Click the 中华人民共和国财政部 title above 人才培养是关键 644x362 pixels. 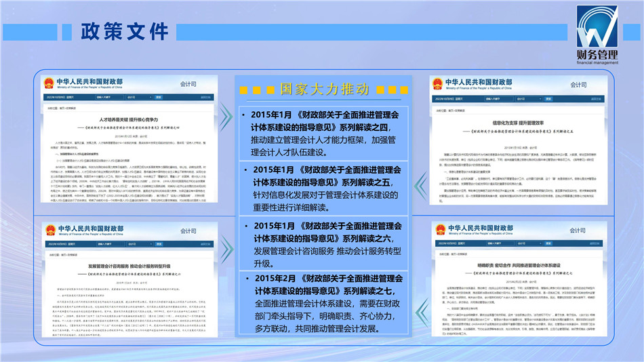click(x=89, y=81)
